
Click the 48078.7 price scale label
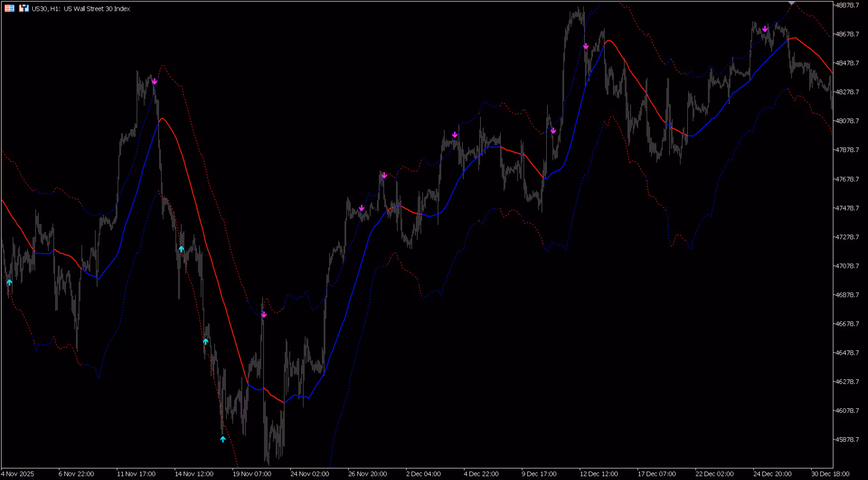coord(847,121)
